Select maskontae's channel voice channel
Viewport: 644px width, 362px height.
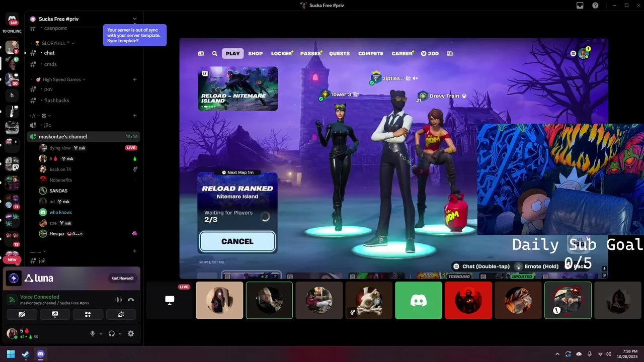click(x=83, y=137)
